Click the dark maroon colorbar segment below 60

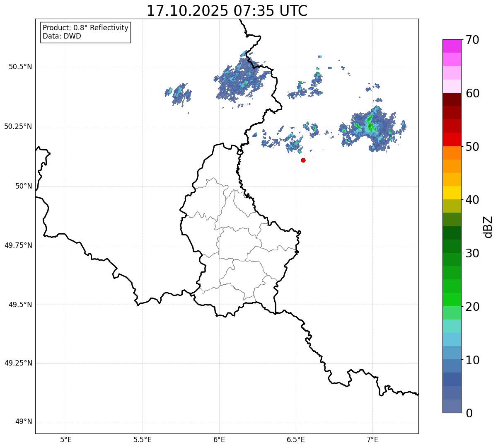click(x=452, y=99)
